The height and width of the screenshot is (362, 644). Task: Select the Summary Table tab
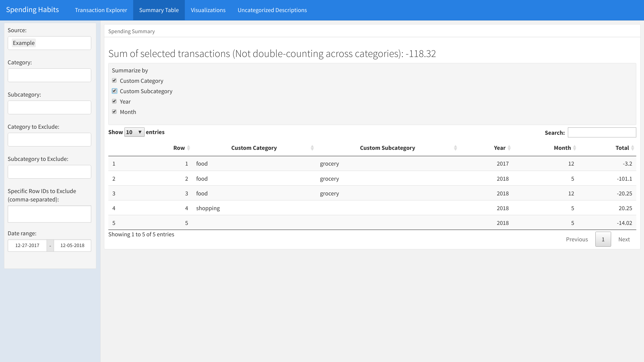point(159,10)
